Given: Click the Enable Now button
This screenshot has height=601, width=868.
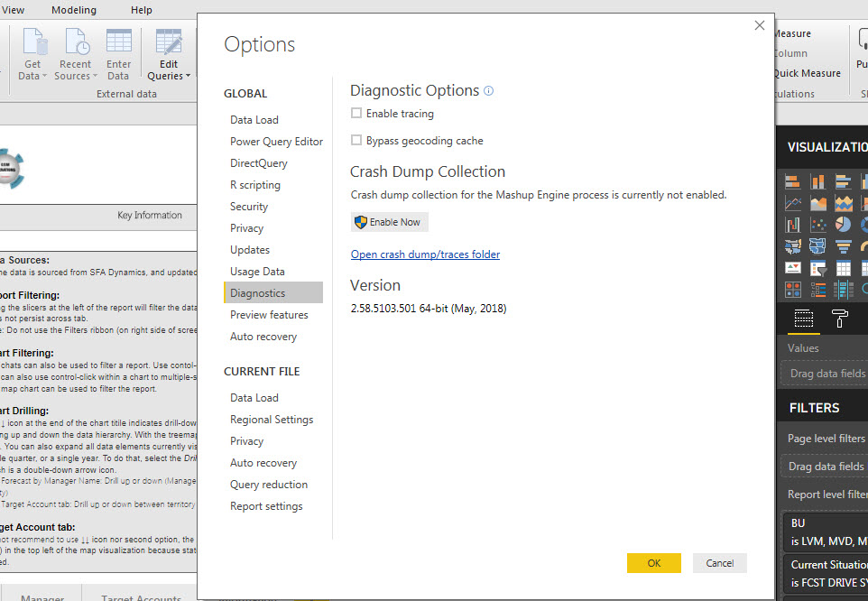Looking at the screenshot, I should tap(389, 222).
